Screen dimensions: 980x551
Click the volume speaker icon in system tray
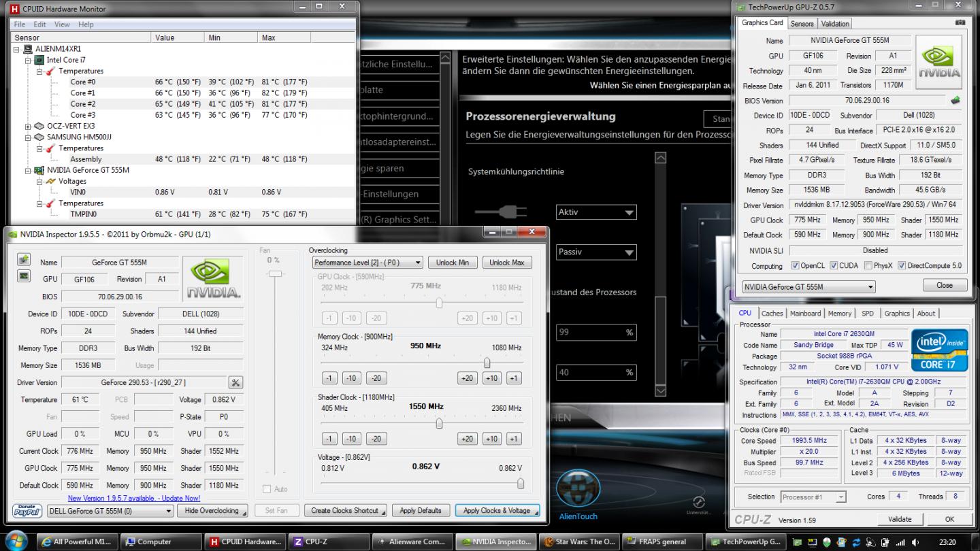pos(915,542)
